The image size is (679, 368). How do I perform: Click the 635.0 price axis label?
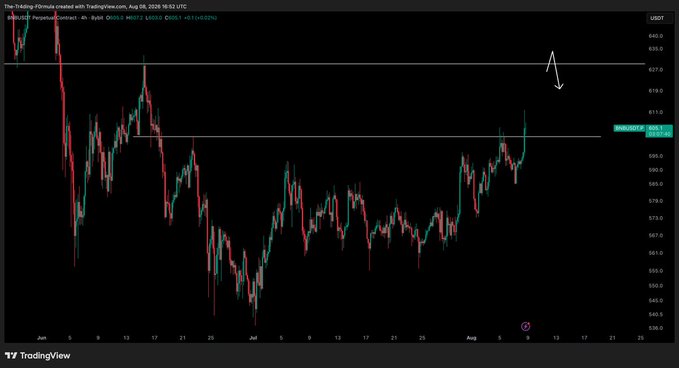656,49
